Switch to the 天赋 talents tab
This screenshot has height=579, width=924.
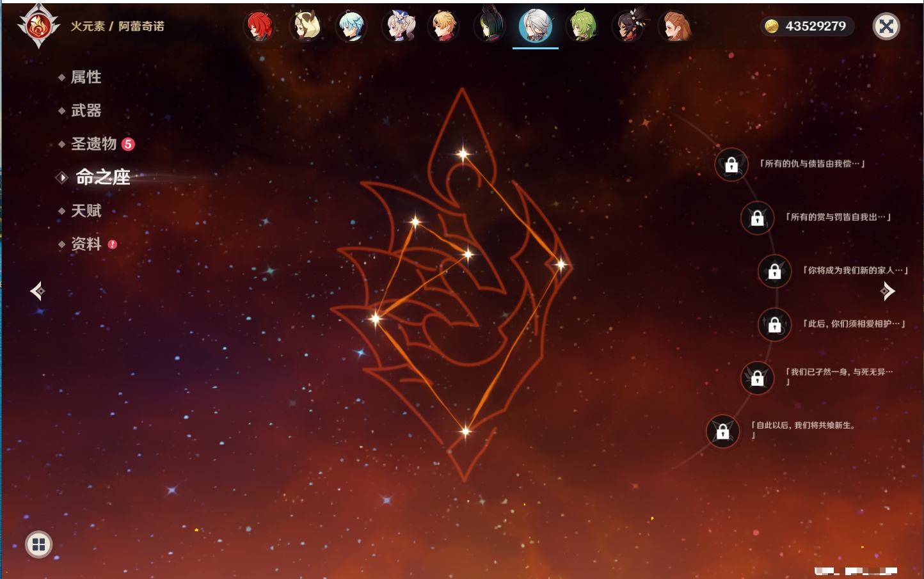pos(86,210)
